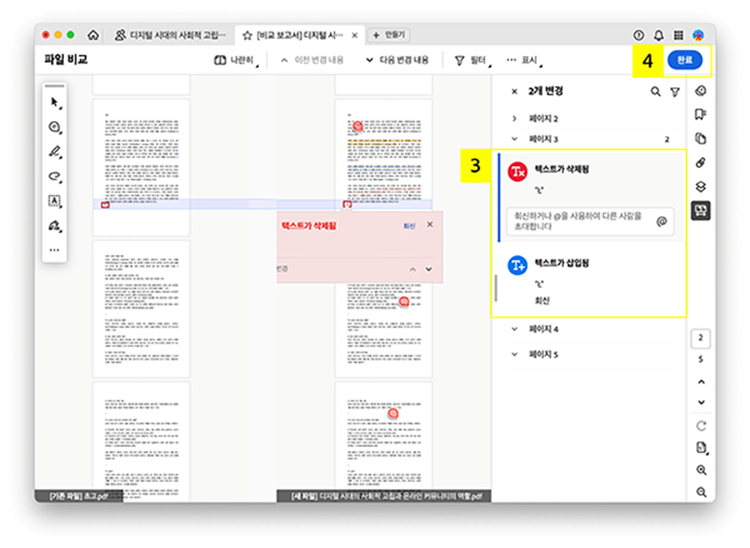Screen dimensions: 750x548
Task: Go back to 이전 변경 내용
Action: coord(312,60)
